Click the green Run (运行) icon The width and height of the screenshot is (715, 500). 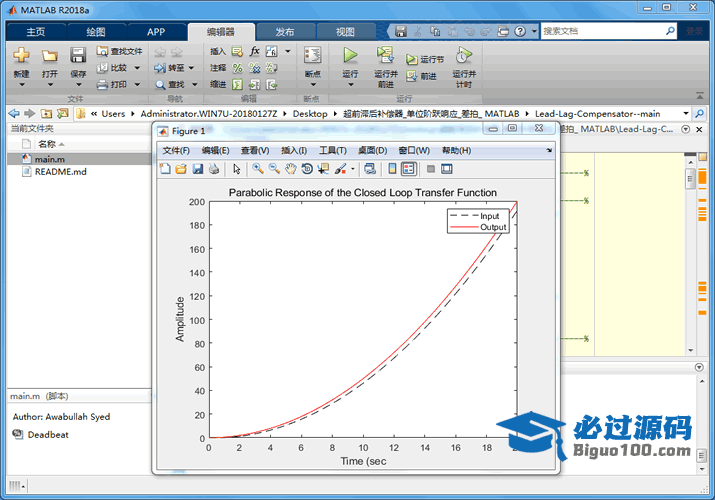click(350, 55)
